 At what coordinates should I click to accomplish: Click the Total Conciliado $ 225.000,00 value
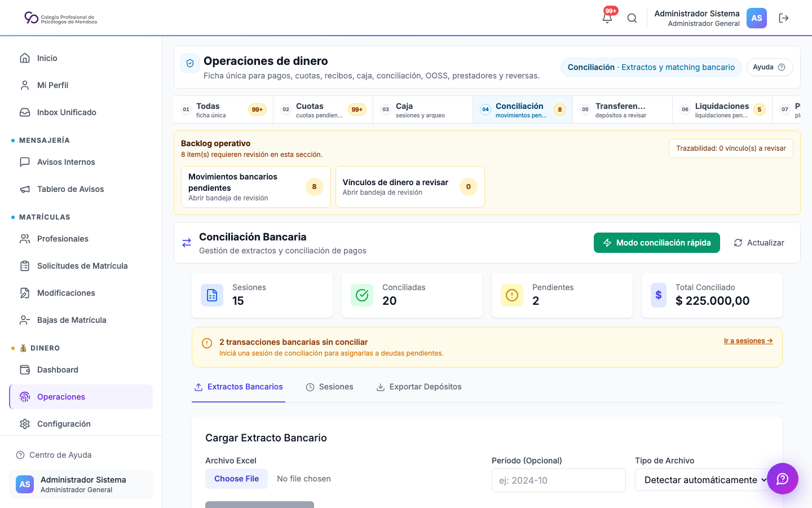point(713,301)
